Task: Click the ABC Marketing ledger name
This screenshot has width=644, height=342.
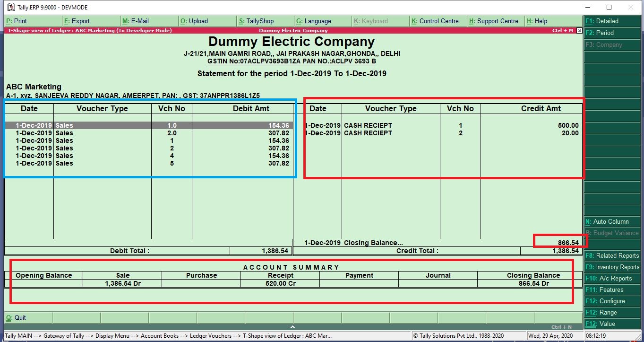Action: 34,87
